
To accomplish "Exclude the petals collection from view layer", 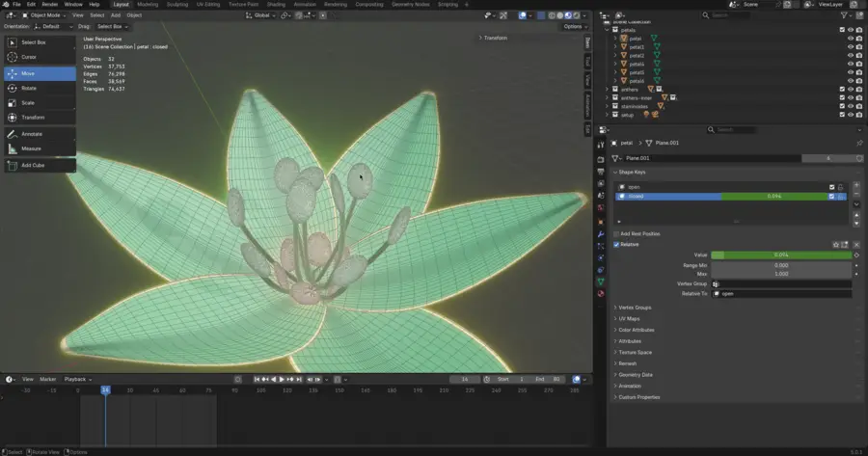I will [x=842, y=30].
